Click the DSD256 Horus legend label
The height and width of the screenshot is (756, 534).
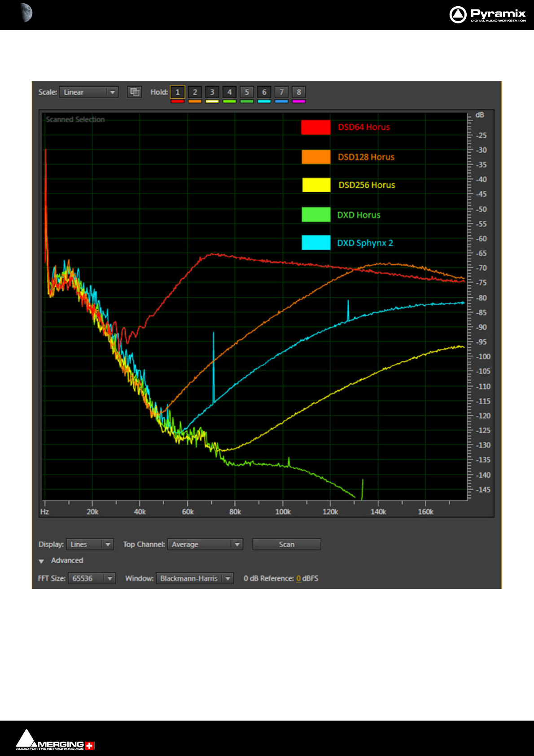(x=367, y=185)
